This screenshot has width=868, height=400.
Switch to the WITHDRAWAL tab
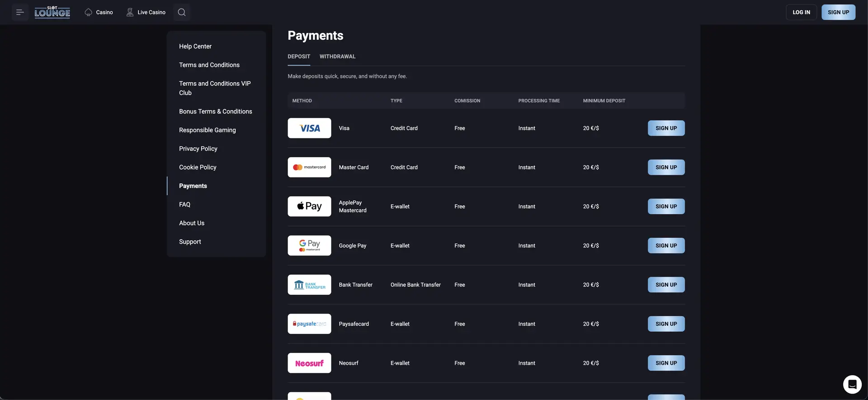[337, 56]
